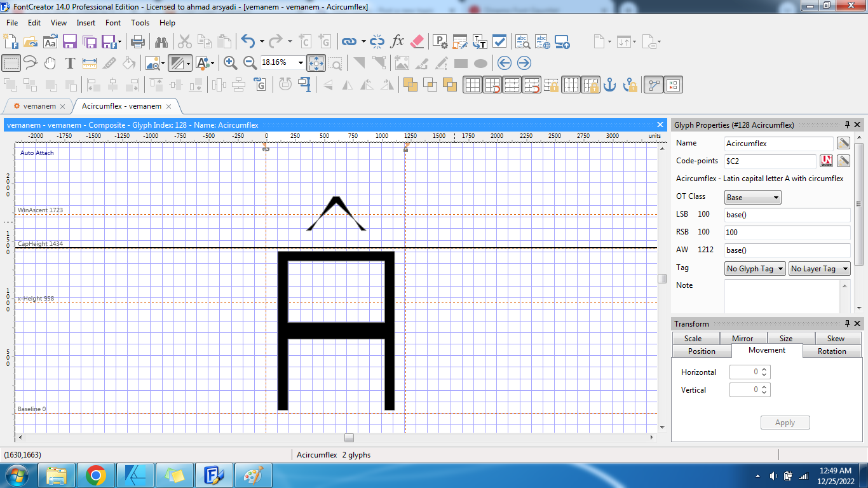Screen dimensions: 868x488
Task: Toggle lock guidelines padlock button
Action: [551, 85]
